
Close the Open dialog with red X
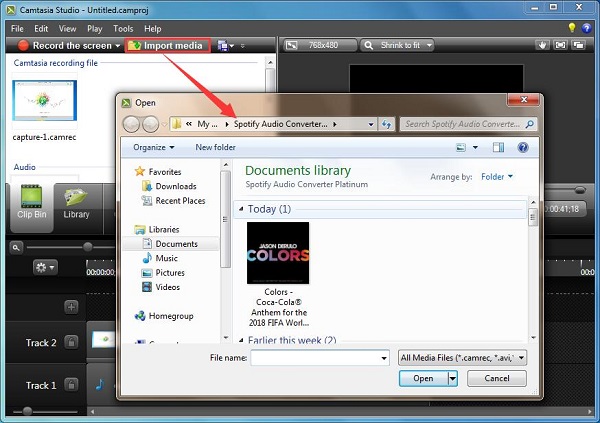pyautogui.click(x=523, y=100)
